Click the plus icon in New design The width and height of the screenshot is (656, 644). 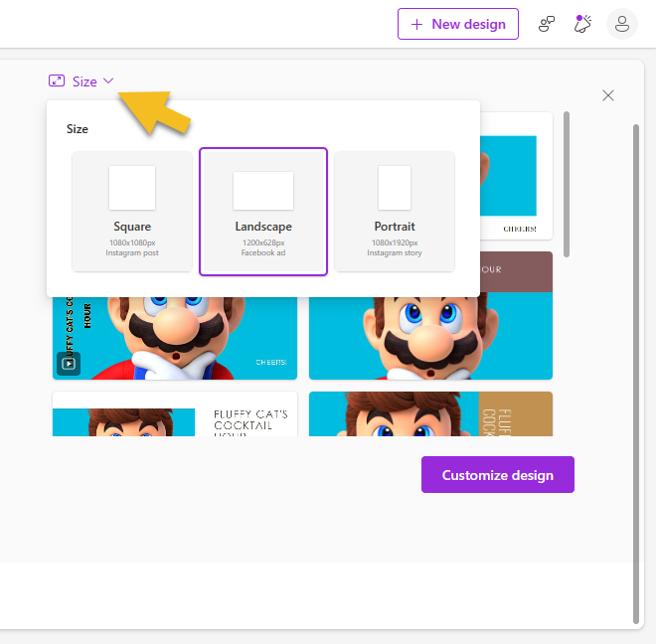[x=416, y=24]
